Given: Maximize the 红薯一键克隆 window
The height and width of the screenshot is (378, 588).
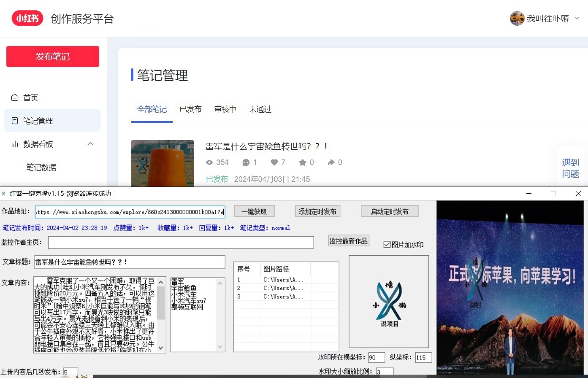Looking at the screenshot, I should click(553, 194).
